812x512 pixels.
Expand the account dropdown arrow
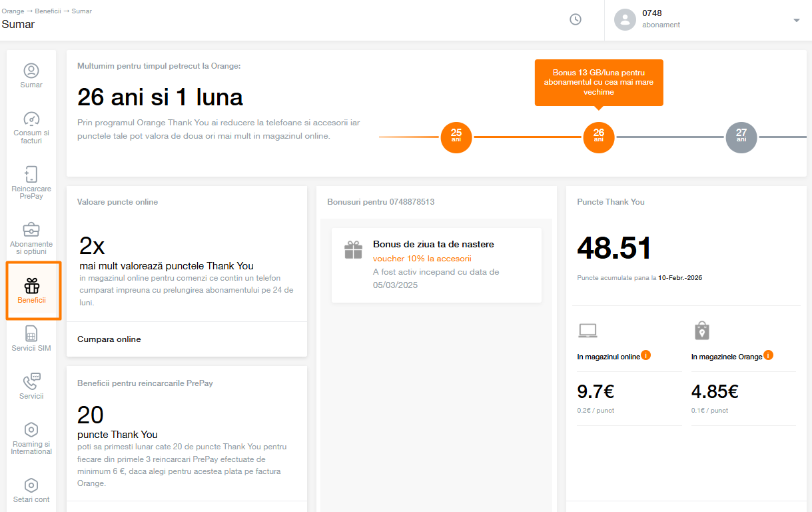point(796,20)
